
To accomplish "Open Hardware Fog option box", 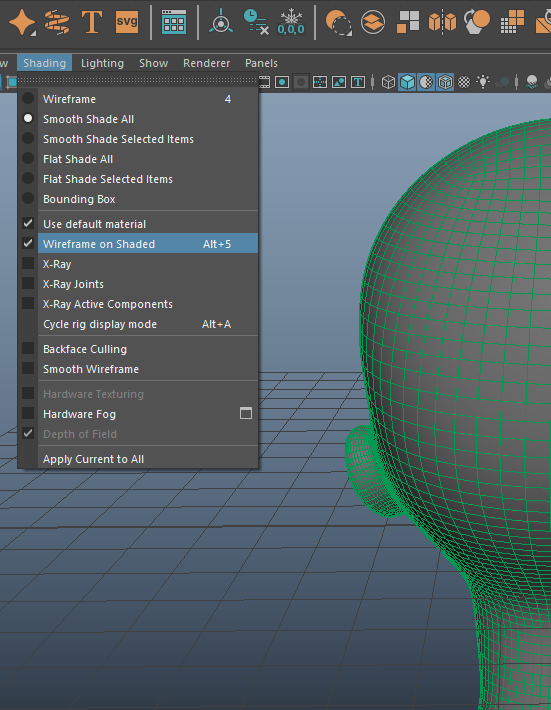I will [246, 413].
